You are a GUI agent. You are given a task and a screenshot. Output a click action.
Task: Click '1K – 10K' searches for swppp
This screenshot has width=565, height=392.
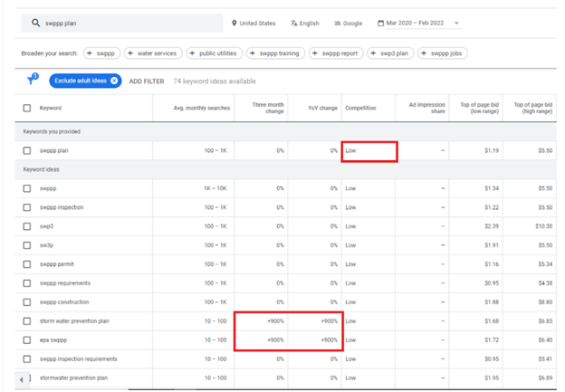click(215, 188)
